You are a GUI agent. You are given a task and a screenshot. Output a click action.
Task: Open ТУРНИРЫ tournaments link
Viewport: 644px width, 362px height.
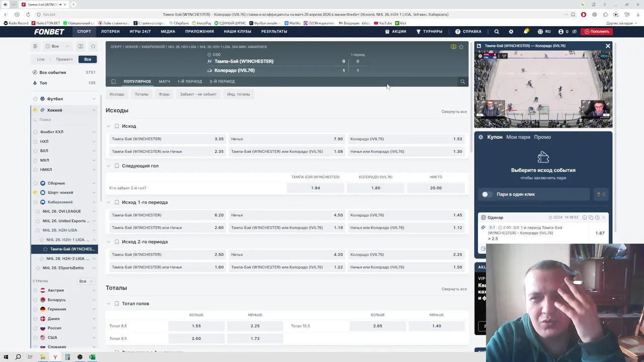429,32
